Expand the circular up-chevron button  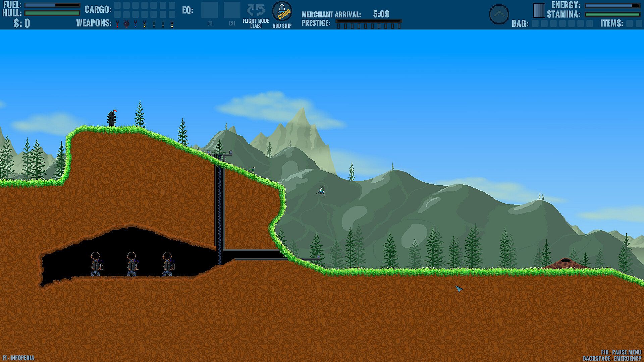pos(499,14)
